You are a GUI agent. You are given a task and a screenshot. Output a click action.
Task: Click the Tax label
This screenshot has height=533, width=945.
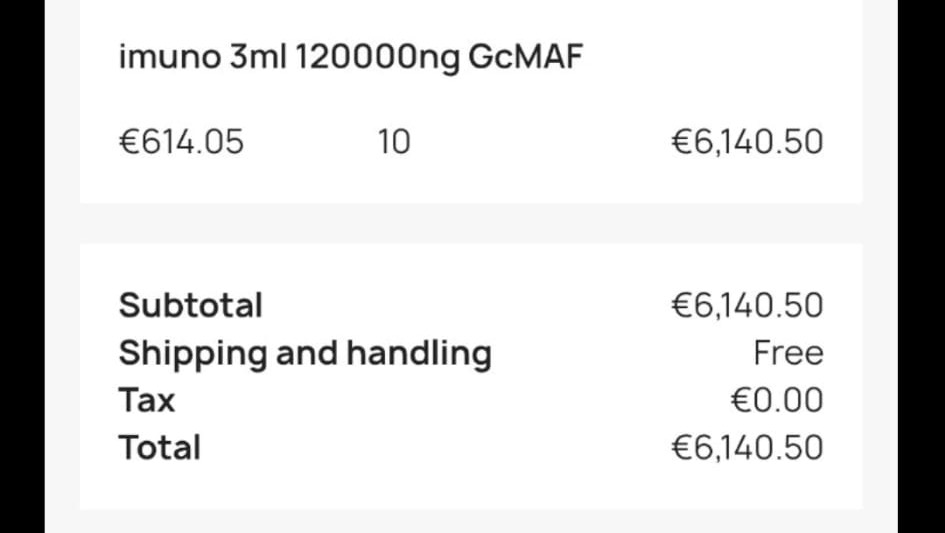click(x=147, y=400)
